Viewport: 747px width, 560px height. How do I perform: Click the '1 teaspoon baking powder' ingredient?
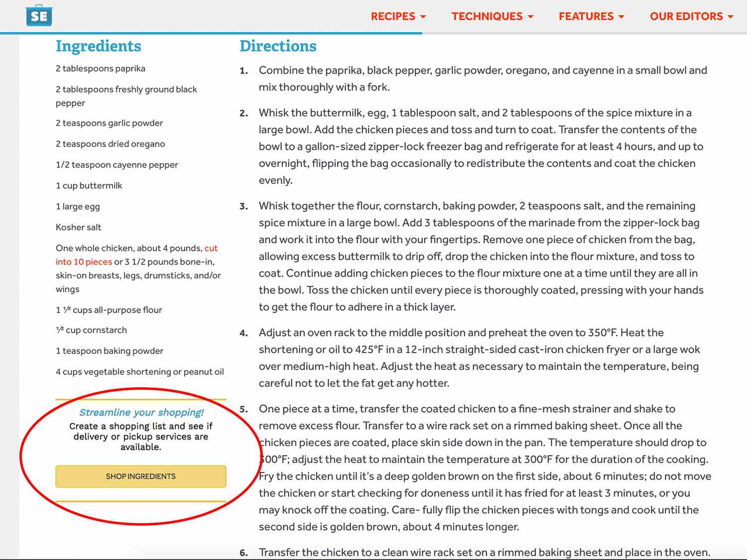coord(110,351)
